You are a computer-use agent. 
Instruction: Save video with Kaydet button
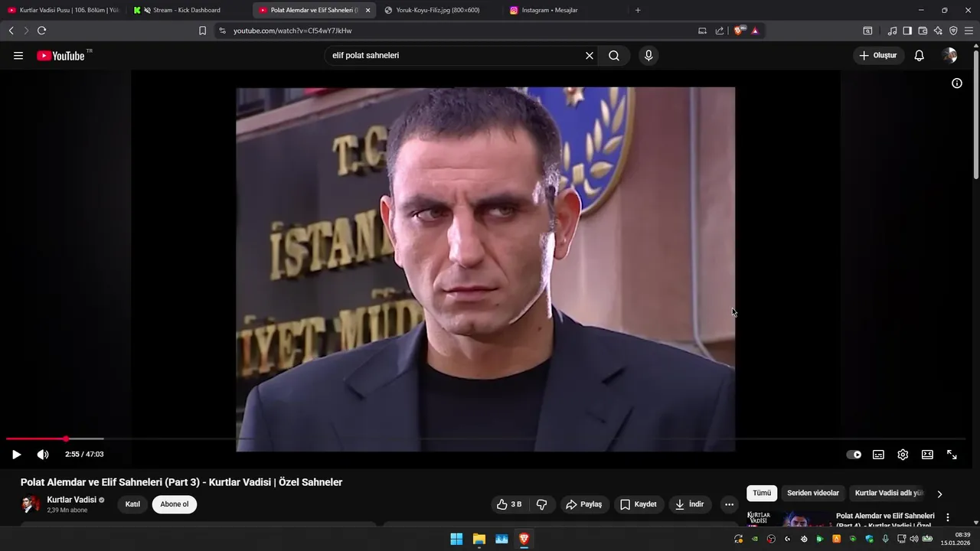(639, 504)
